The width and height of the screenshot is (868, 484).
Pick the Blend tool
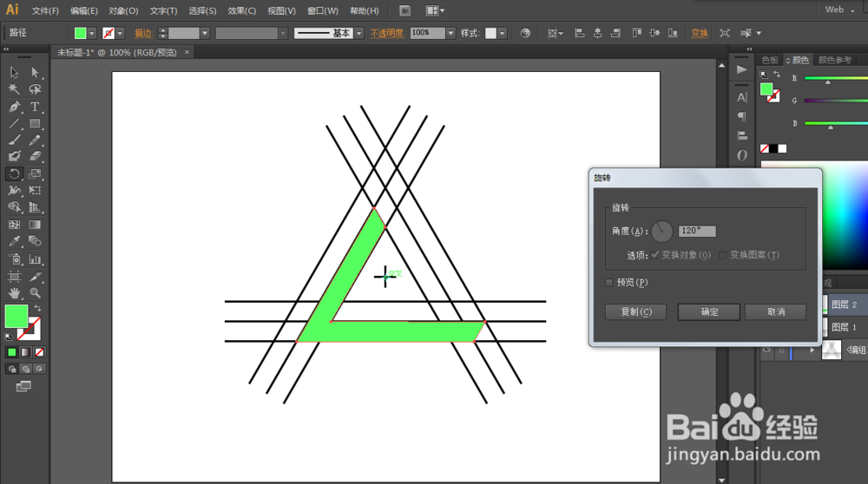[x=35, y=241]
